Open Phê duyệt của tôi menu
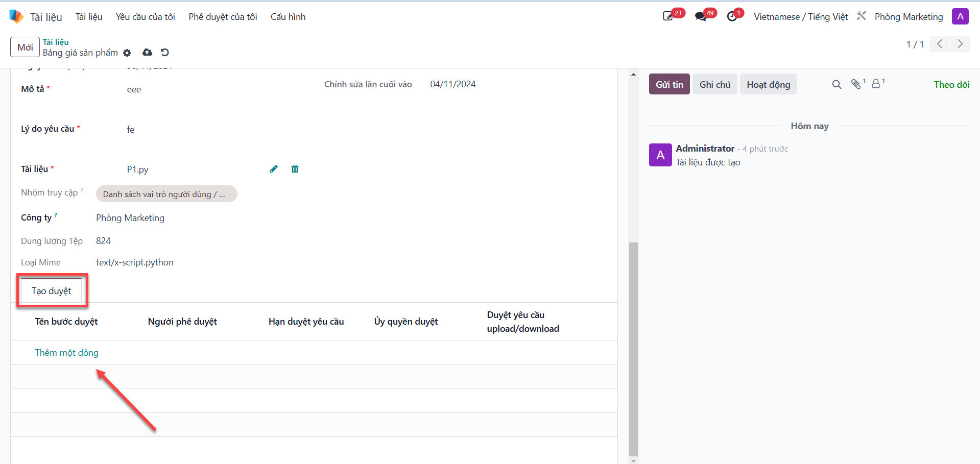980x464 pixels. pyautogui.click(x=223, y=17)
